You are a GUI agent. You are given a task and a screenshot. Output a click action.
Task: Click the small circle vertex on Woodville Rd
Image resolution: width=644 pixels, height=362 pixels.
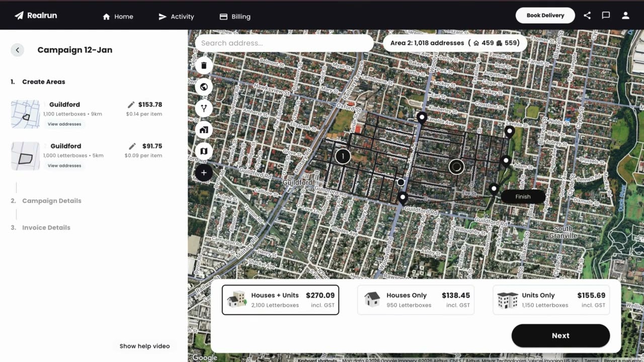[x=400, y=182]
